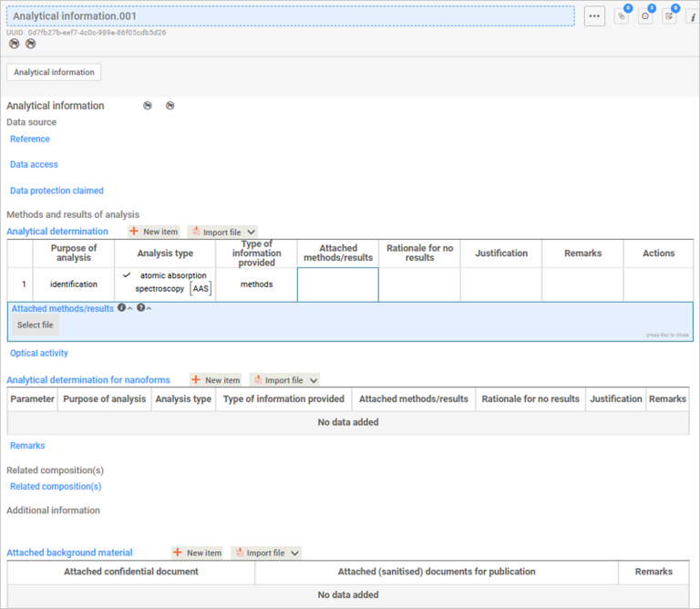This screenshot has width=700, height=609.
Task: Click the Purpose of analysis header in Analytical determination table
Action: [74, 253]
